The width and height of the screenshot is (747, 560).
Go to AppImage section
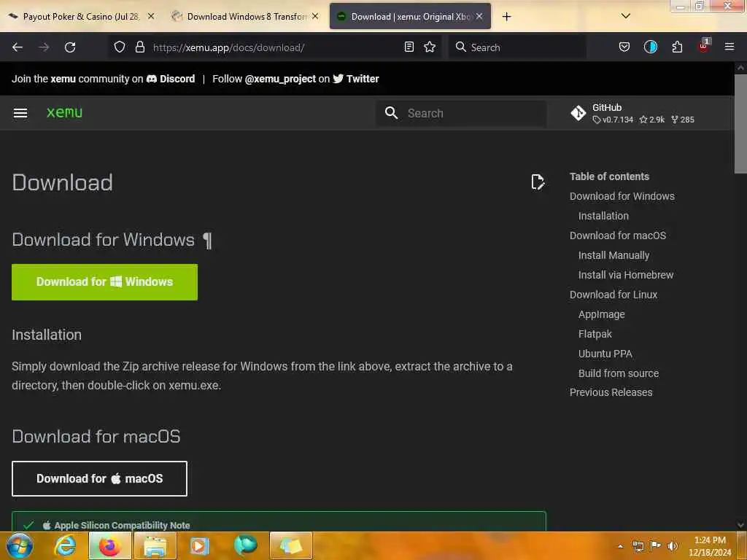coord(601,314)
